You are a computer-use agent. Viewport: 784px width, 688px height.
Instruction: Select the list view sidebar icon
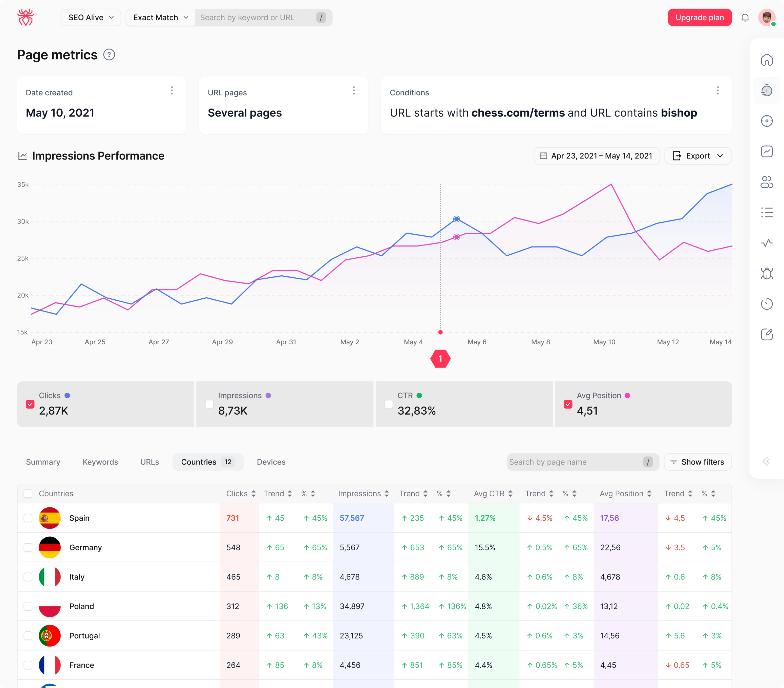(x=767, y=213)
